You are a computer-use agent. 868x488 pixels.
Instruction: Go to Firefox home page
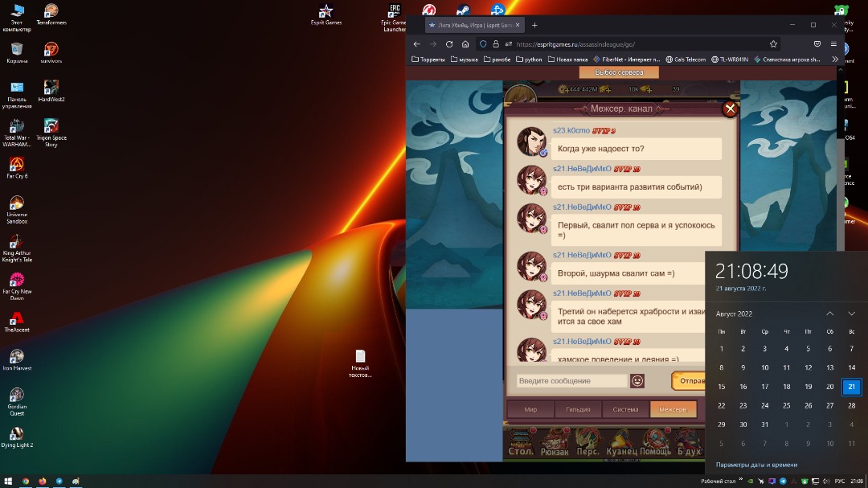(x=465, y=44)
